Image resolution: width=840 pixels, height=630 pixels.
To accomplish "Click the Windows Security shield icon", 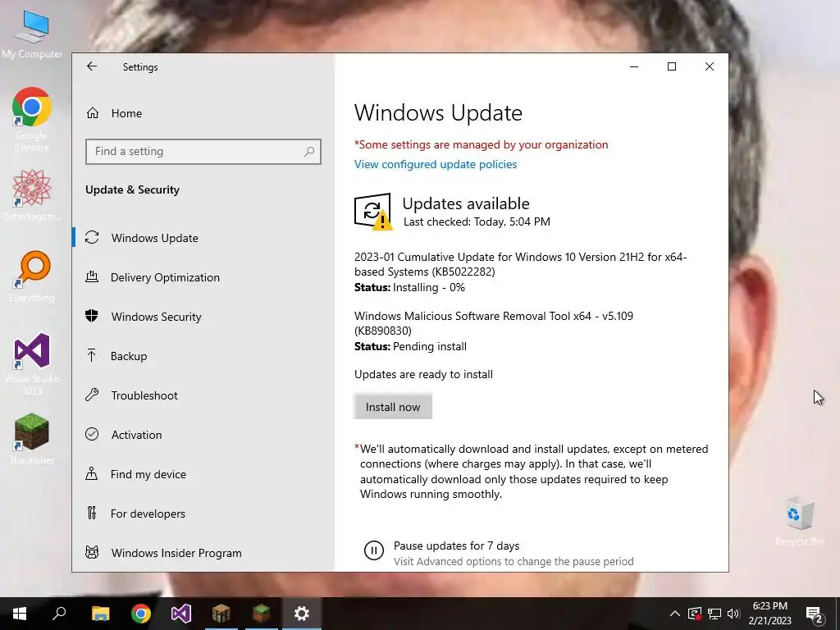I will point(92,316).
